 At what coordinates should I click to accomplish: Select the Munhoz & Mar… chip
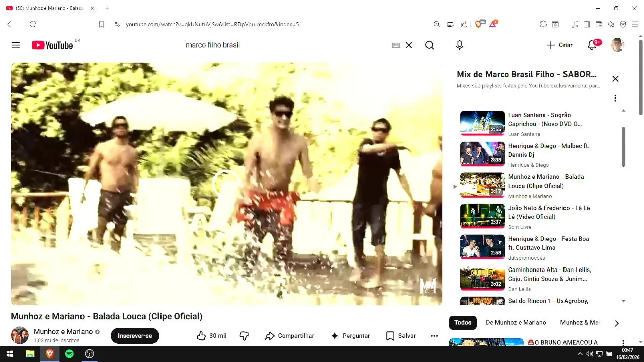coord(580,323)
